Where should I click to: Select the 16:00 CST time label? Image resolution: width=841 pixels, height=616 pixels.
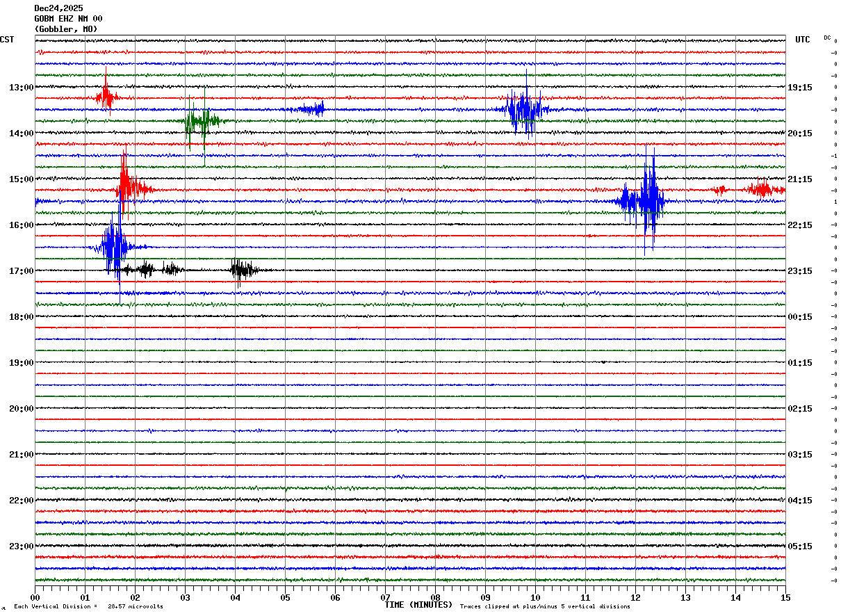(21, 225)
